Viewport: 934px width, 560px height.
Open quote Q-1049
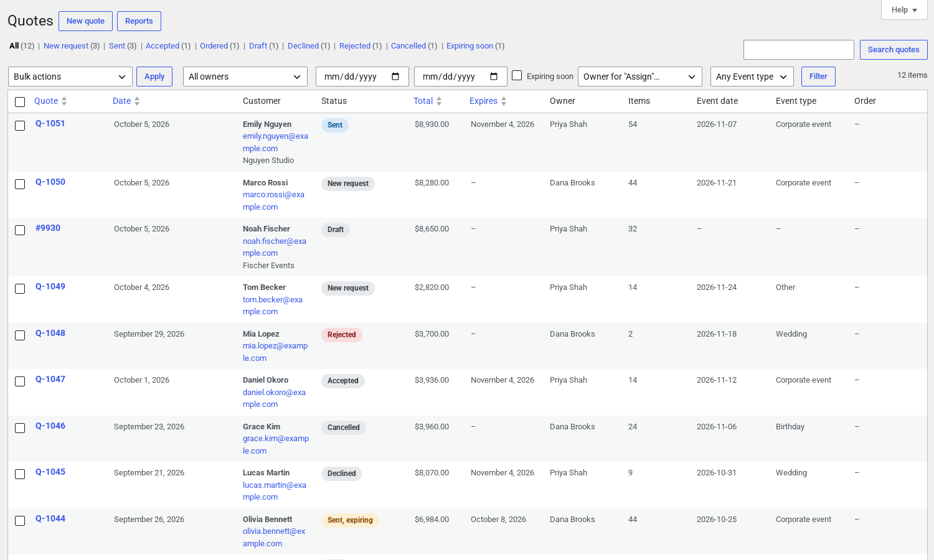click(x=50, y=287)
